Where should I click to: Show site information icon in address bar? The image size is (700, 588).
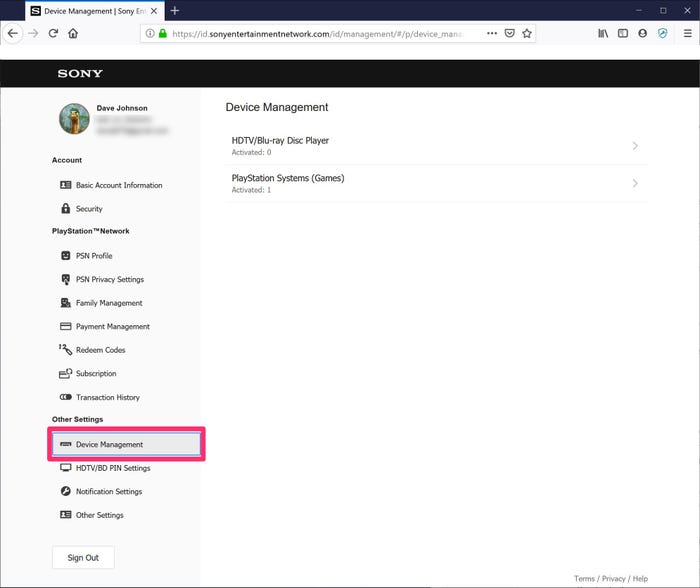pyautogui.click(x=150, y=33)
